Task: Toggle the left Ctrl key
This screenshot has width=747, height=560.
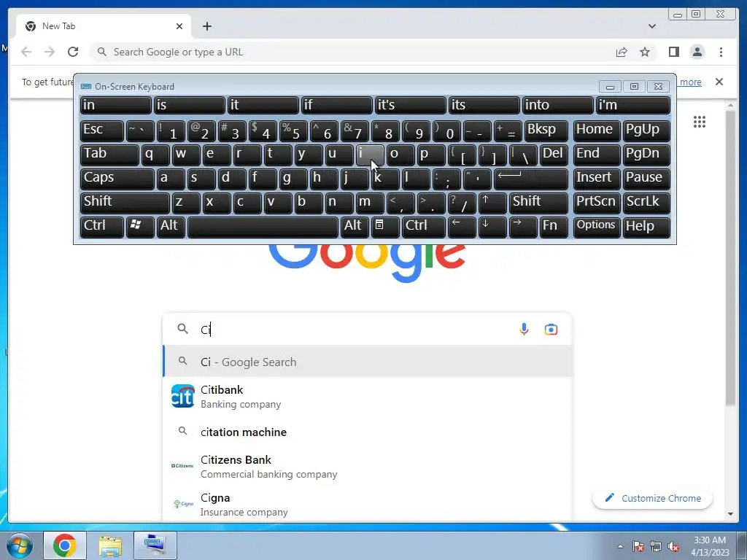Action: click(x=102, y=227)
